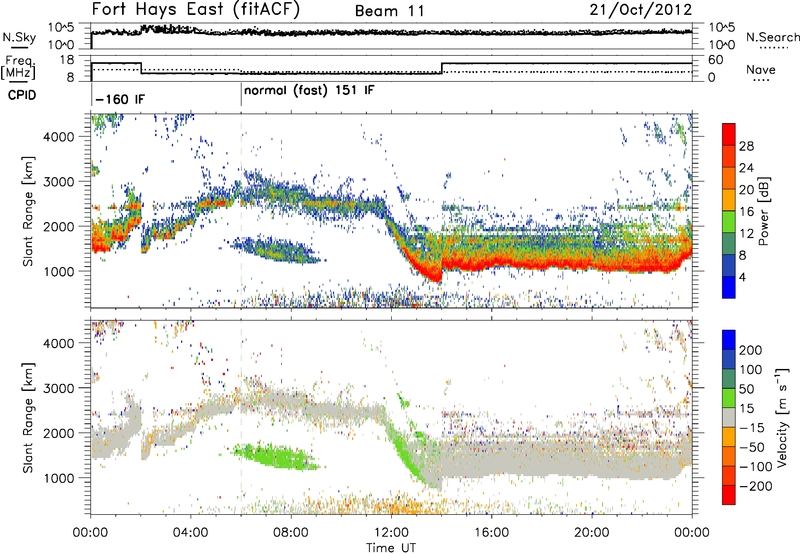Click the '28' label on Power colorbar
The width and height of the screenshot is (800, 554).
pyautogui.click(x=746, y=146)
